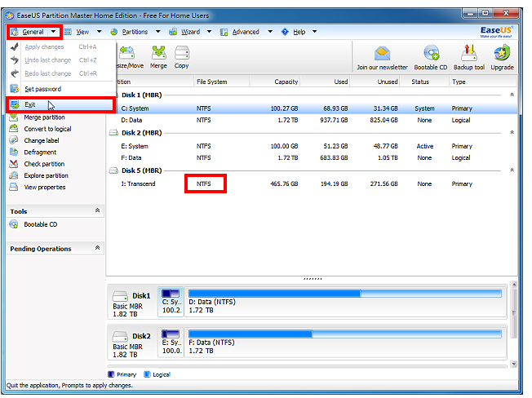Click Convert to logical operation
Image resolution: width=532 pixels, height=398 pixels.
pos(47,129)
